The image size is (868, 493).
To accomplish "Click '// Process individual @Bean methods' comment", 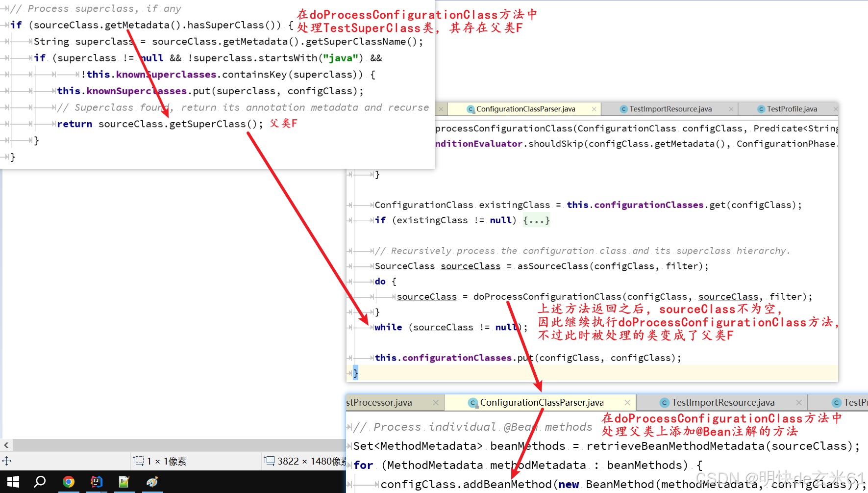I will [x=472, y=427].
